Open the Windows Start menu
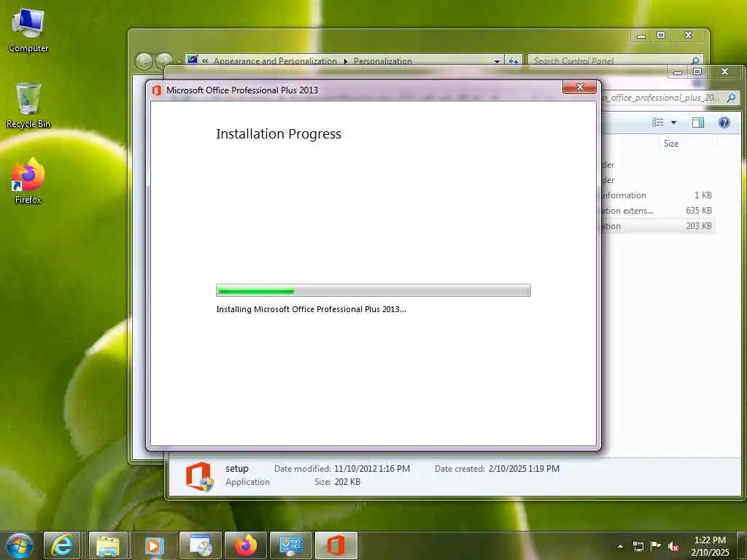The image size is (747, 560). 20,545
